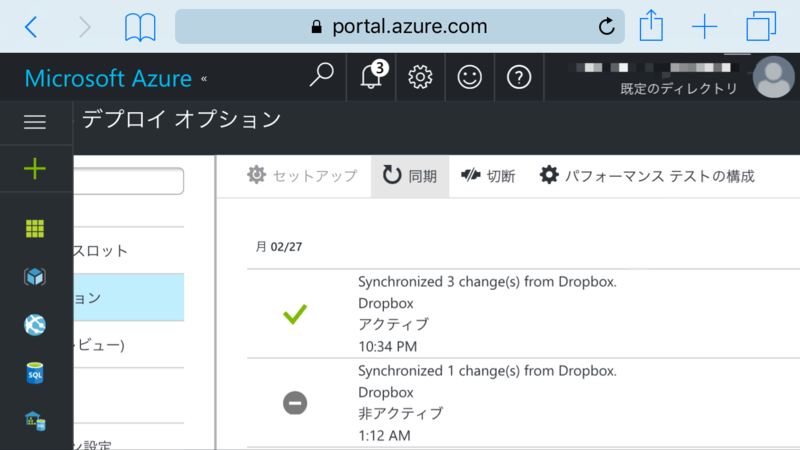Reload the portal.azure.com page
The width and height of the screenshot is (800, 450).
(x=606, y=26)
